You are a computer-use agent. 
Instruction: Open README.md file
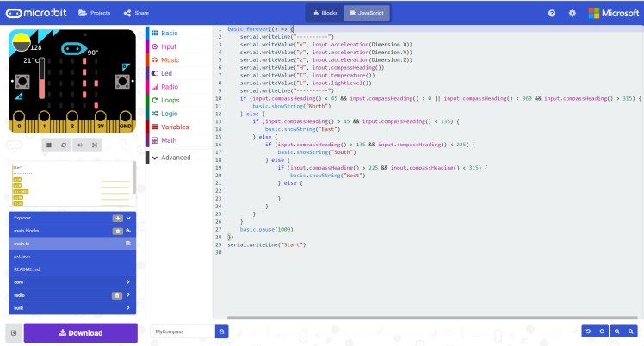click(72, 269)
